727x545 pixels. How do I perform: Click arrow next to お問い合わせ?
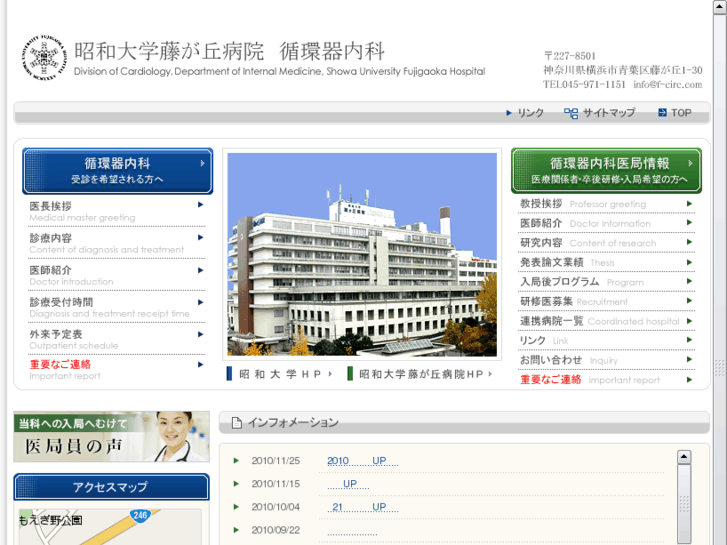tap(689, 359)
